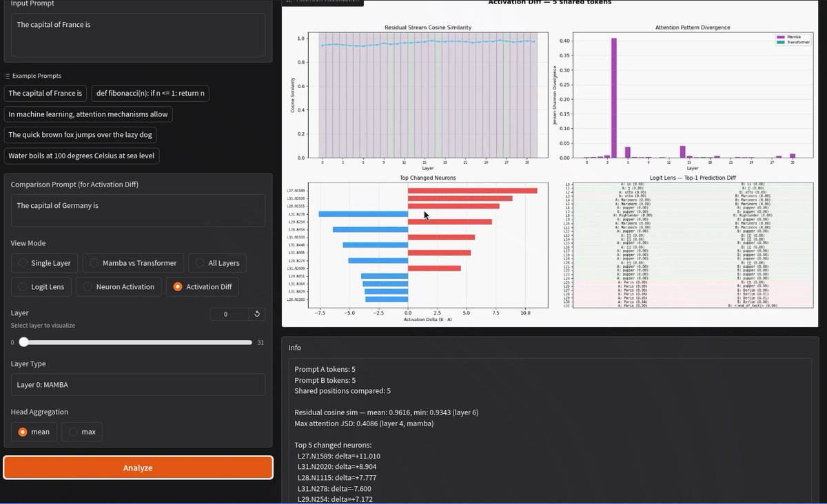827x504 pixels.
Task: Click 'Shared positions compared: 5' text
Action: point(343,391)
